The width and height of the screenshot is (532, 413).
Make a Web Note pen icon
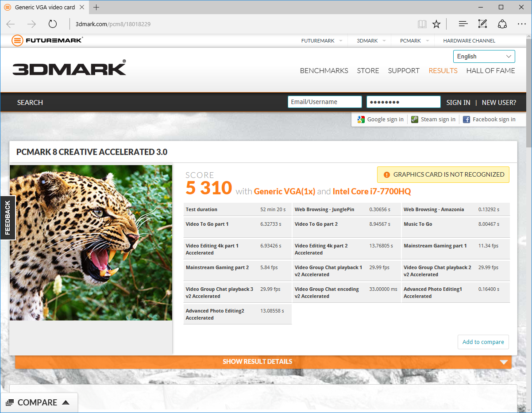(482, 24)
